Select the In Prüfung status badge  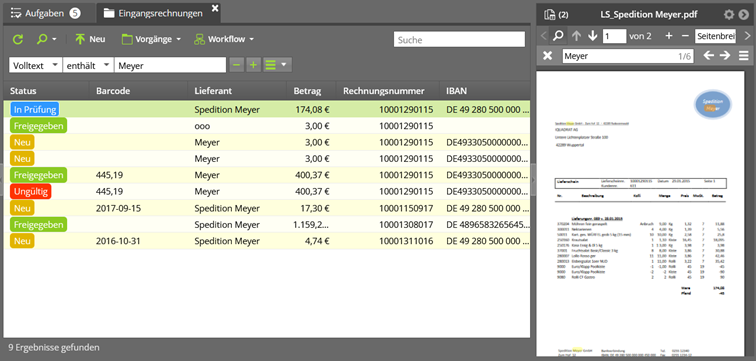[34, 109]
